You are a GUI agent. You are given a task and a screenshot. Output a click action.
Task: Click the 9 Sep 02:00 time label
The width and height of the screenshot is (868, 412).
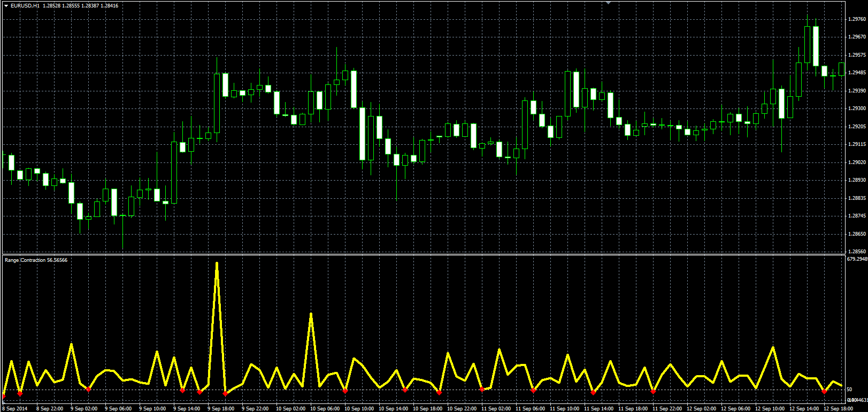point(84,409)
